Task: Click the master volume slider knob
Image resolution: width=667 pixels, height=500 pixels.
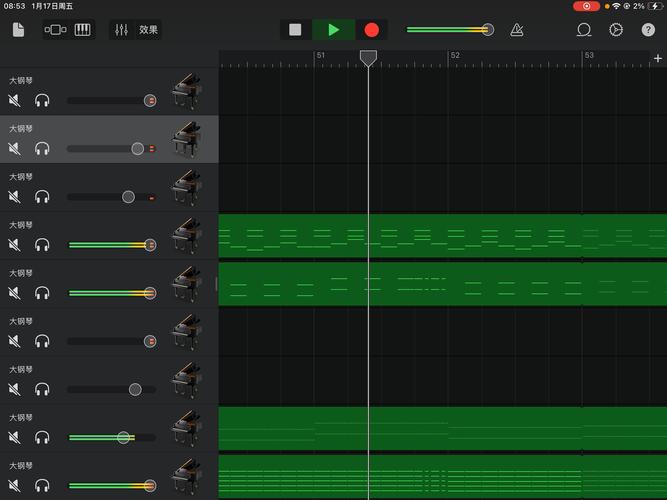Action: 488,30
